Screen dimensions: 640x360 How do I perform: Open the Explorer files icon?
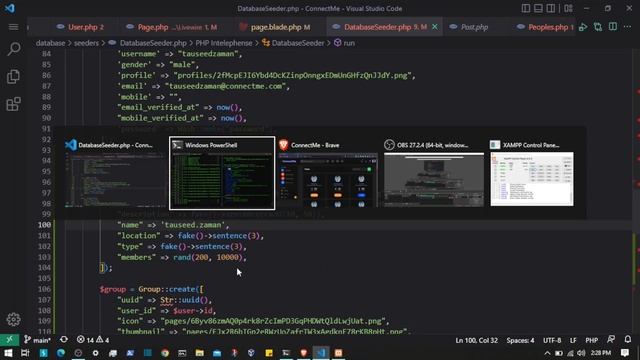pyautogui.click(x=13, y=77)
